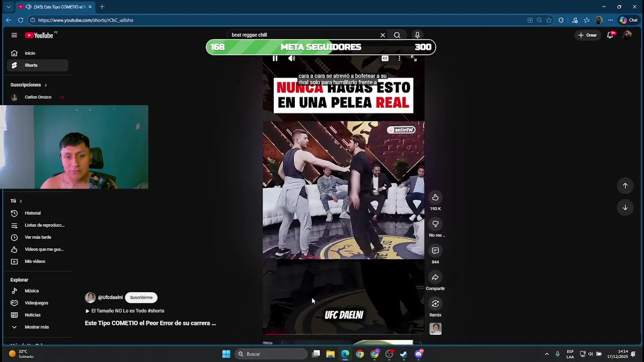Viewport: 644px width, 362px height.
Task: Open the browser extensions puzzle icon
Action: point(561,20)
